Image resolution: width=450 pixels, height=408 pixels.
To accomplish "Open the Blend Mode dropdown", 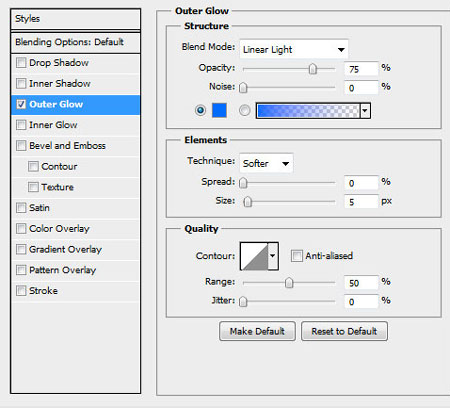I will click(x=294, y=49).
